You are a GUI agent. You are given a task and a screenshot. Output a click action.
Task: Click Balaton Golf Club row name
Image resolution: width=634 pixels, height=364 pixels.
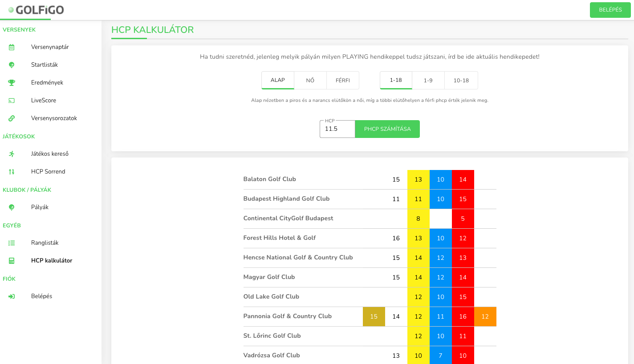269,179
